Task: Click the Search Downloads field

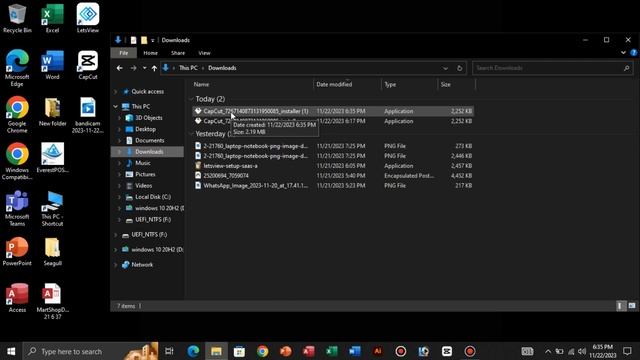Action: 552,68
